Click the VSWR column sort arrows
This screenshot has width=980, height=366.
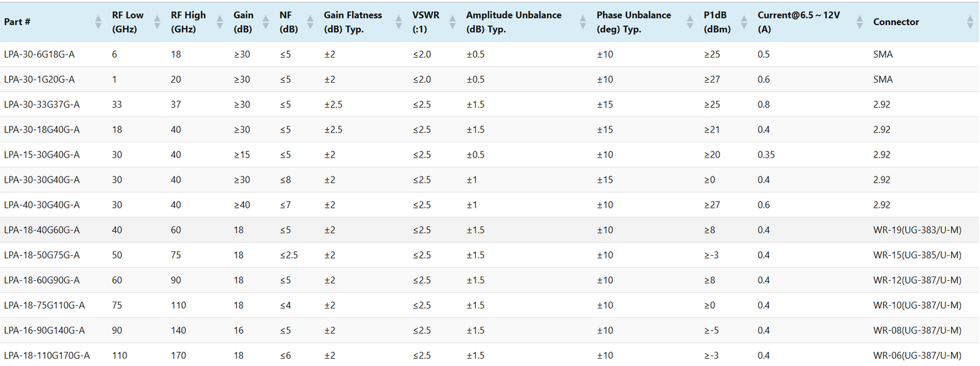point(453,22)
